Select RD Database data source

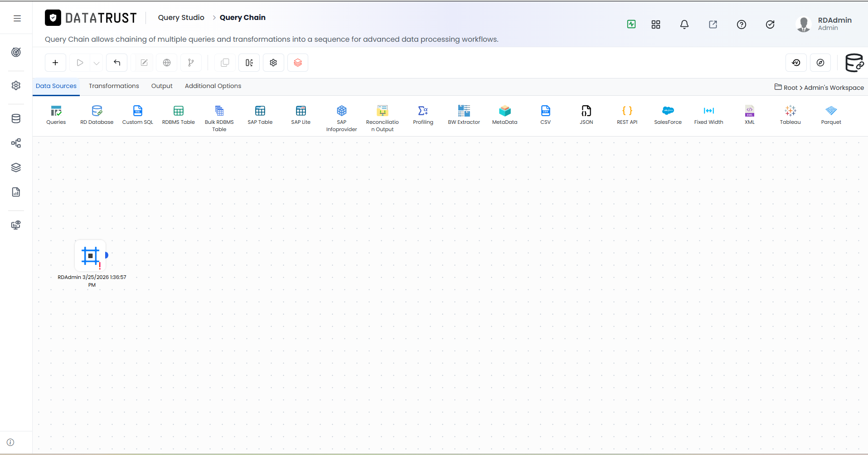97,115
